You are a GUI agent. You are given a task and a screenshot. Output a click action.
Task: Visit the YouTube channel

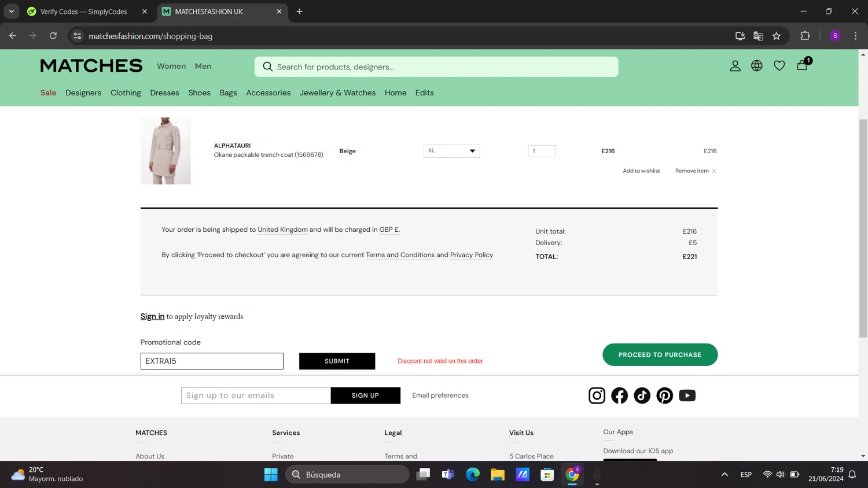pos(687,395)
